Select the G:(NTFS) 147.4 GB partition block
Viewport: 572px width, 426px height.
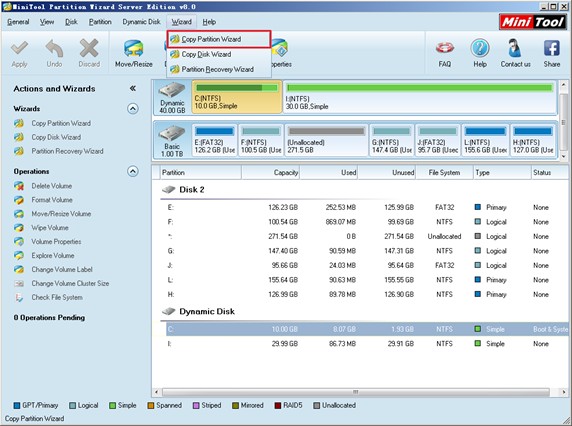[392, 140]
